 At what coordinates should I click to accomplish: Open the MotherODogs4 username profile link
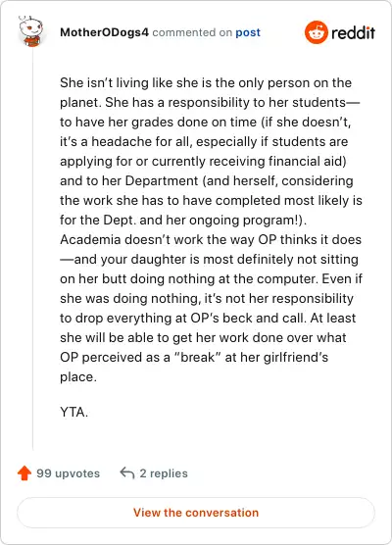pos(104,32)
